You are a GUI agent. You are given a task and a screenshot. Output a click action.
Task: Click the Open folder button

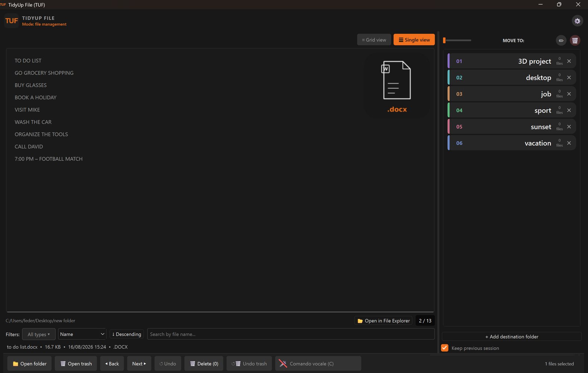(x=29, y=363)
